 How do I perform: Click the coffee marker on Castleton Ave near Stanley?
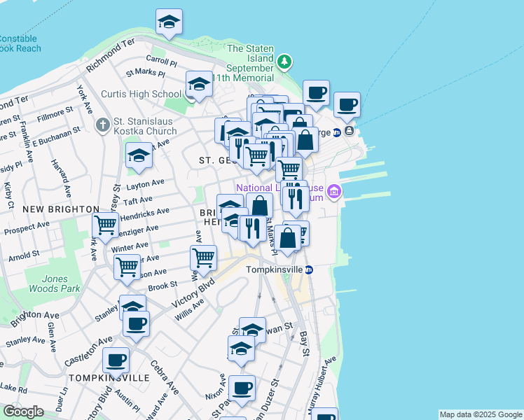pyautogui.click(x=136, y=325)
